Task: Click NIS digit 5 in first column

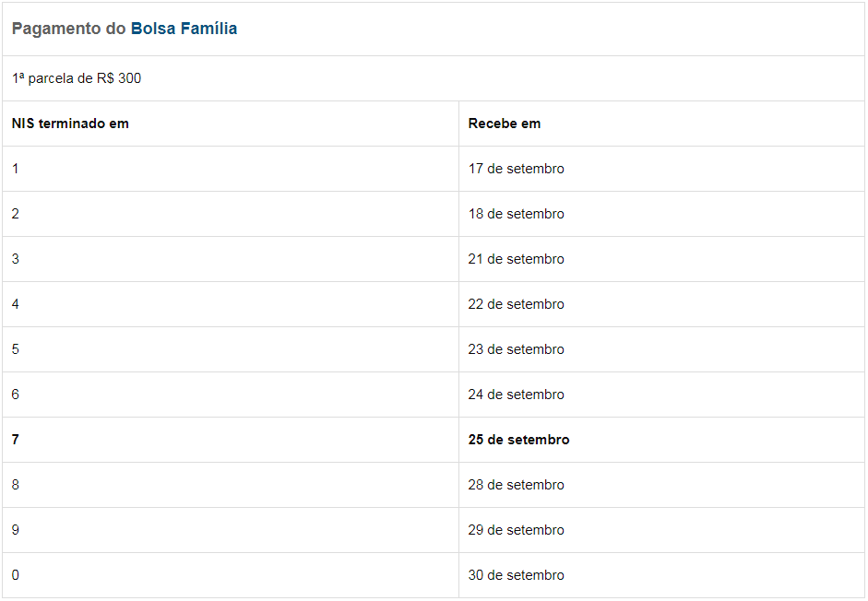Action: 231,349
